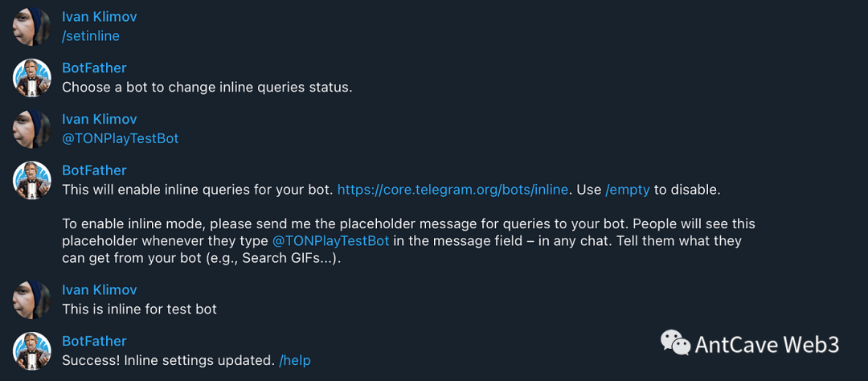Click the 'This is inline for test bot' message
868x381 pixels.
(139, 309)
